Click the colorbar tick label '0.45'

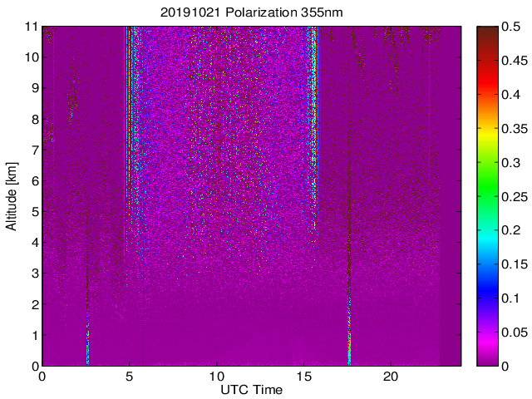[x=515, y=61]
